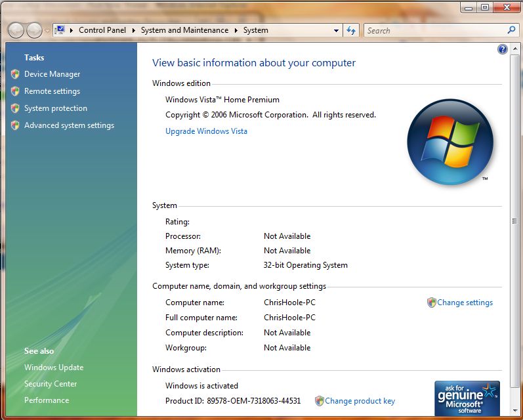This screenshot has width=523, height=420.
Task: Open the address bar history dropdown
Action: (336, 30)
